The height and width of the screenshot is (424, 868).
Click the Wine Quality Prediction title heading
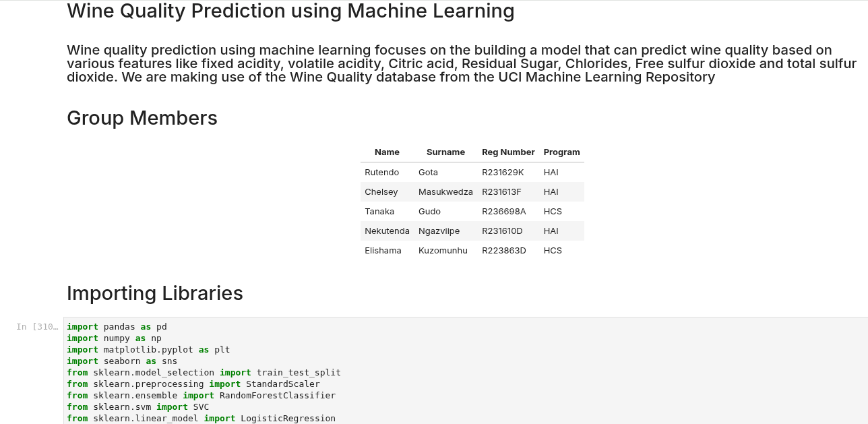[x=290, y=11]
